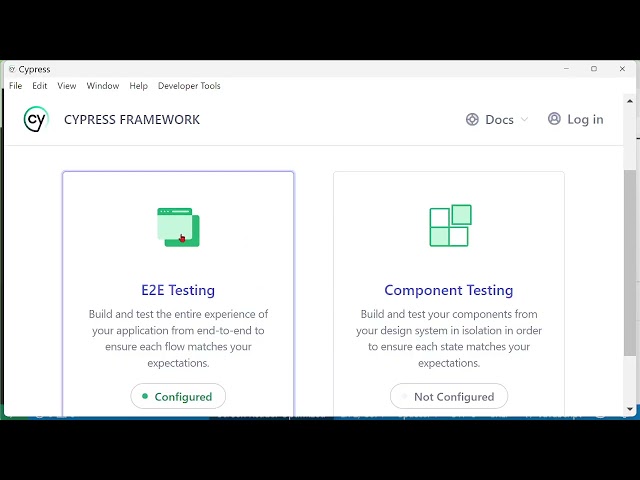Click the E2E Testing browser window icon
The height and width of the screenshot is (480, 640).
[x=178, y=227]
